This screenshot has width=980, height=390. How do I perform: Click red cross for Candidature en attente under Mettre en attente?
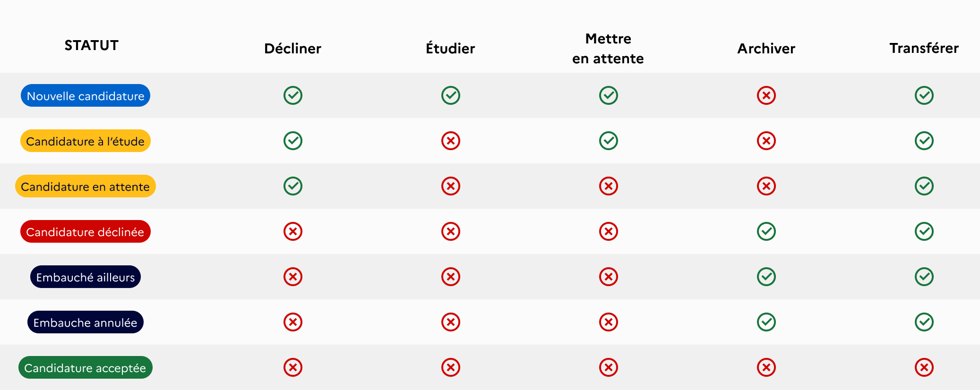point(609,186)
